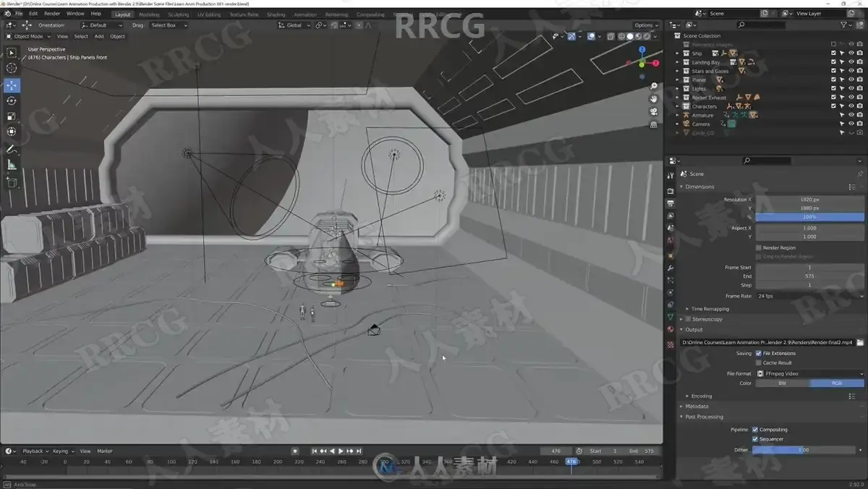The image size is (868, 489).
Task: Select RGB color mode button
Action: point(837,383)
